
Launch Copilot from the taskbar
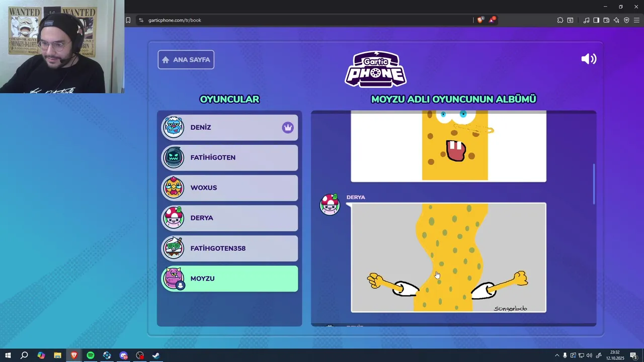pyautogui.click(x=41, y=355)
